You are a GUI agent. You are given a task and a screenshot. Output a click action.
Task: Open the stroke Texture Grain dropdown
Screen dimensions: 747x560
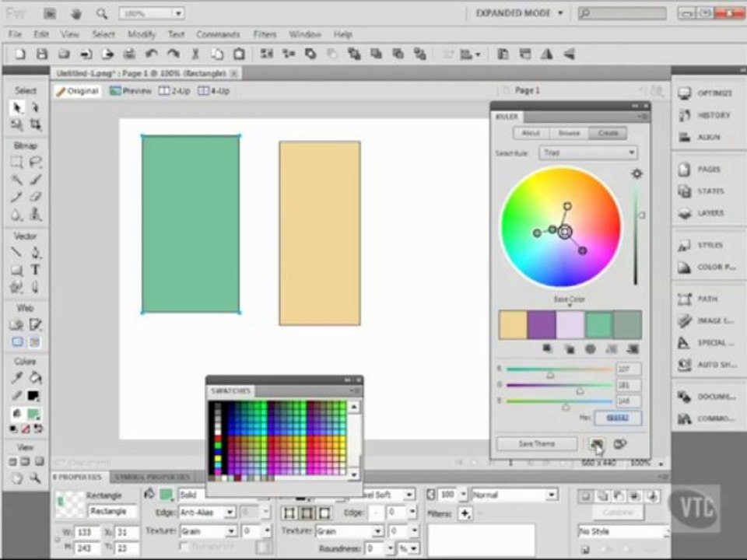coord(349,531)
